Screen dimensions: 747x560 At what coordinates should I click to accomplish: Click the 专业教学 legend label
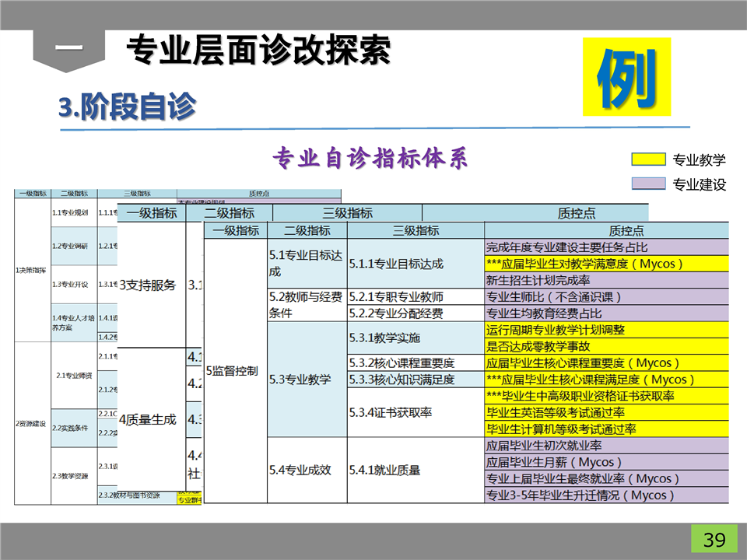pos(699,160)
